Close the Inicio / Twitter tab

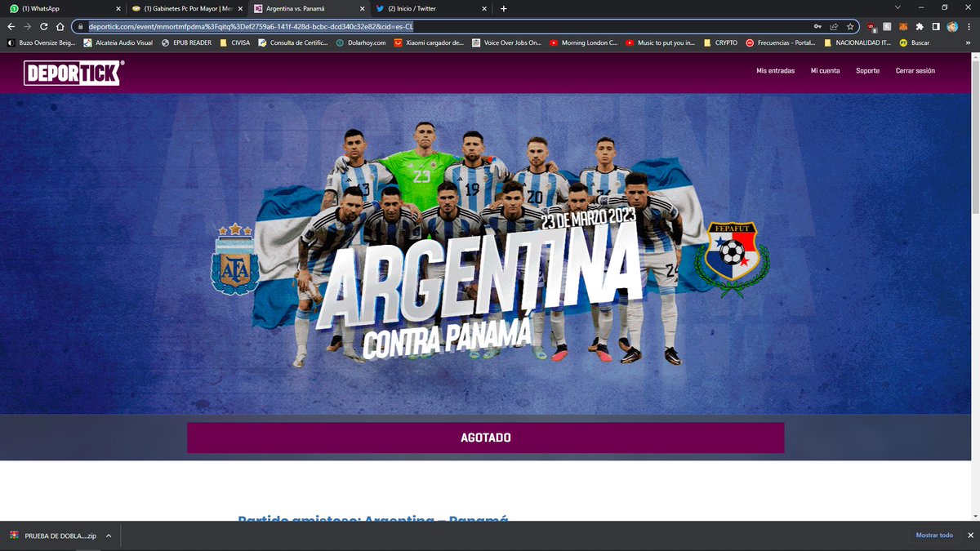tap(485, 8)
